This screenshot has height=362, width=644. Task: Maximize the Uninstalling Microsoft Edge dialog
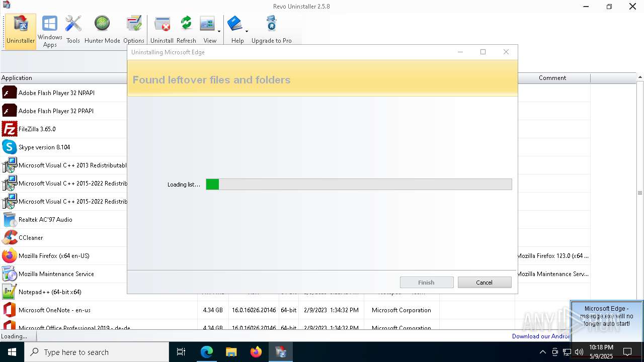click(x=483, y=52)
